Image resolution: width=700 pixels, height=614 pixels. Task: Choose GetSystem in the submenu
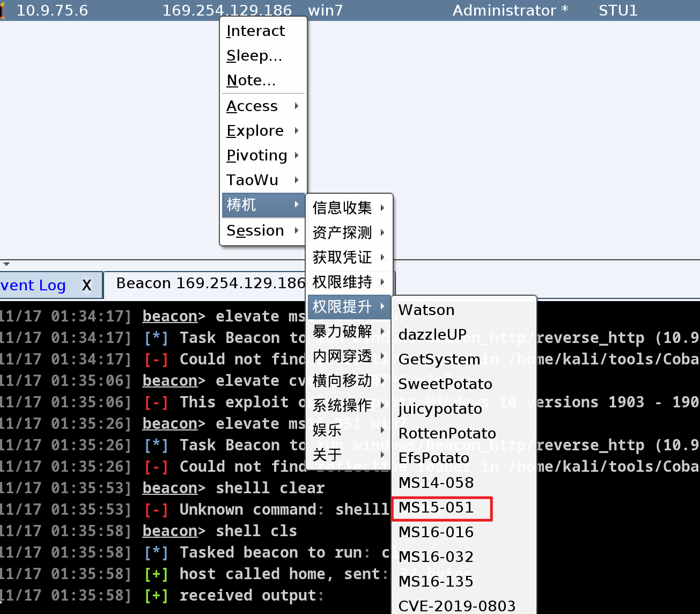pyautogui.click(x=464, y=360)
